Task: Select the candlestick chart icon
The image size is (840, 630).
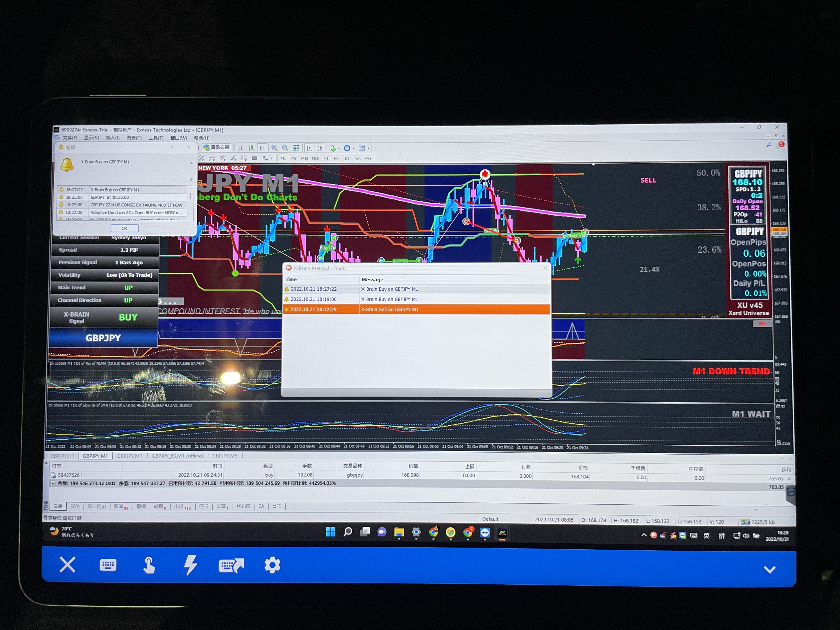Action: (251, 148)
